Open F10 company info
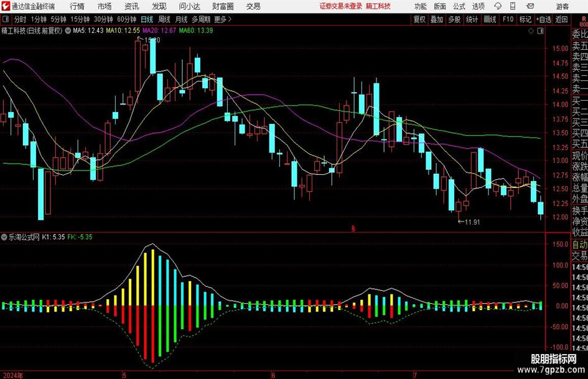 click(508, 19)
